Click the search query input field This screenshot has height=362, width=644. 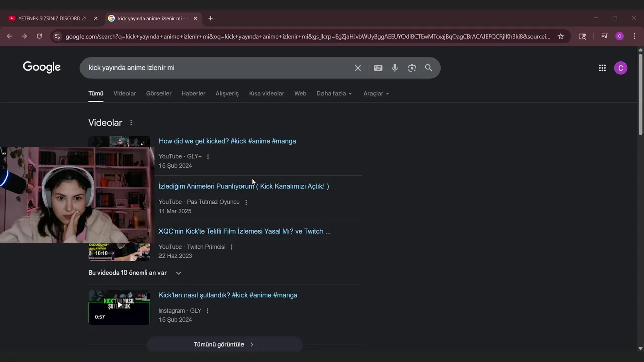click(x=219, y=68)
